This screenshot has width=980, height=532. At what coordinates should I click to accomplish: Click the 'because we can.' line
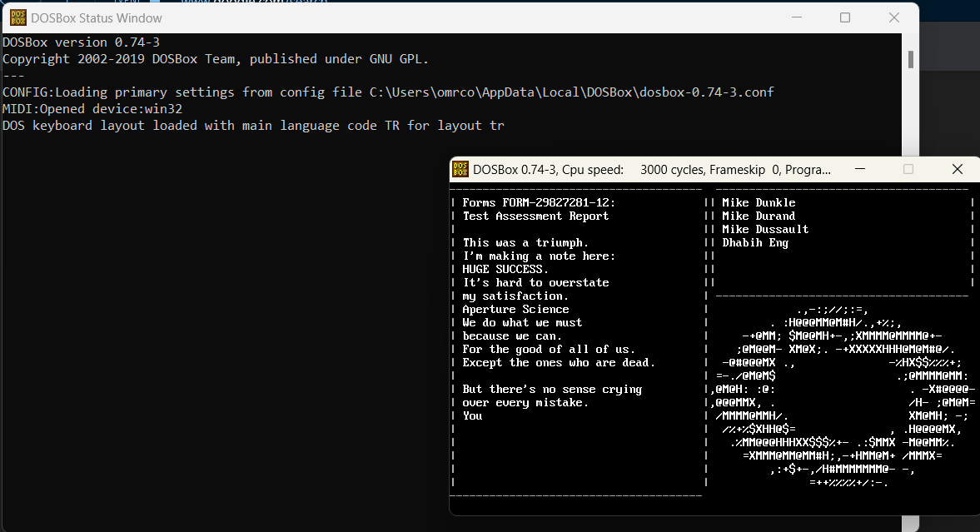click(512, 336)
